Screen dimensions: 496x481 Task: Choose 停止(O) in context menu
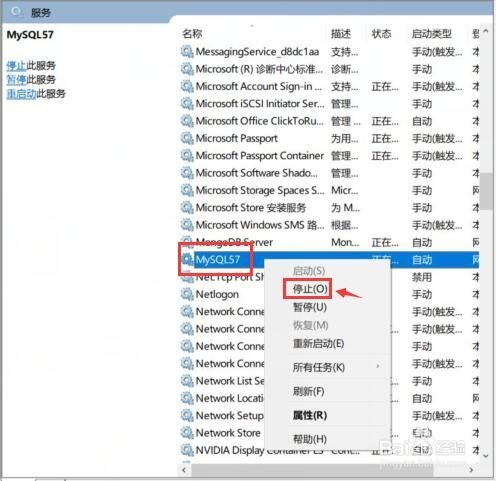(x=310, y=289)
